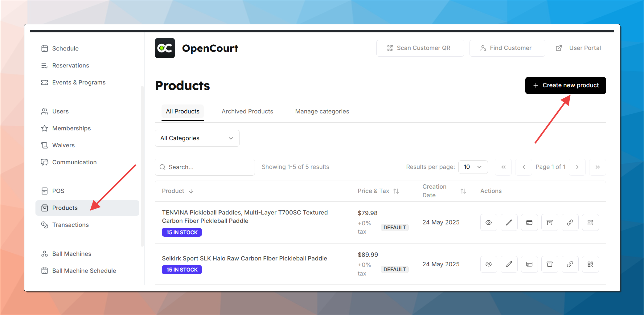Copy link icon for Selkirk paddle

570,264
